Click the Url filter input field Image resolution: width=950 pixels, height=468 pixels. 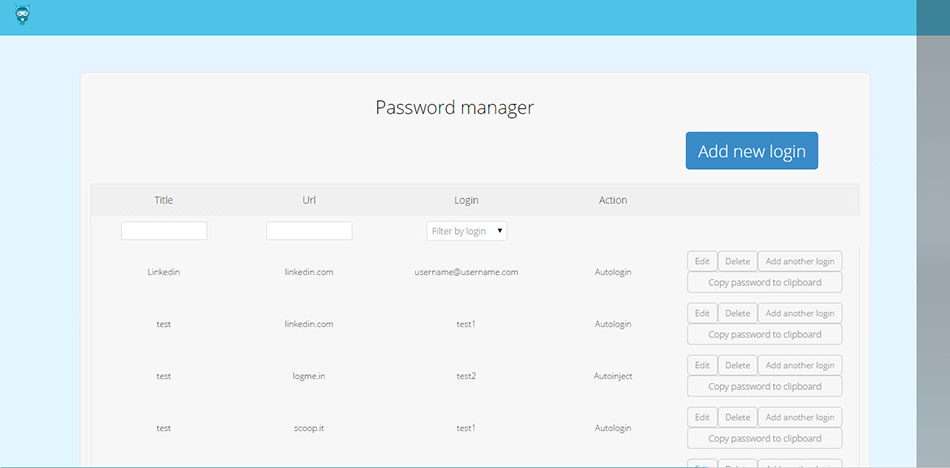coord(309,231)
